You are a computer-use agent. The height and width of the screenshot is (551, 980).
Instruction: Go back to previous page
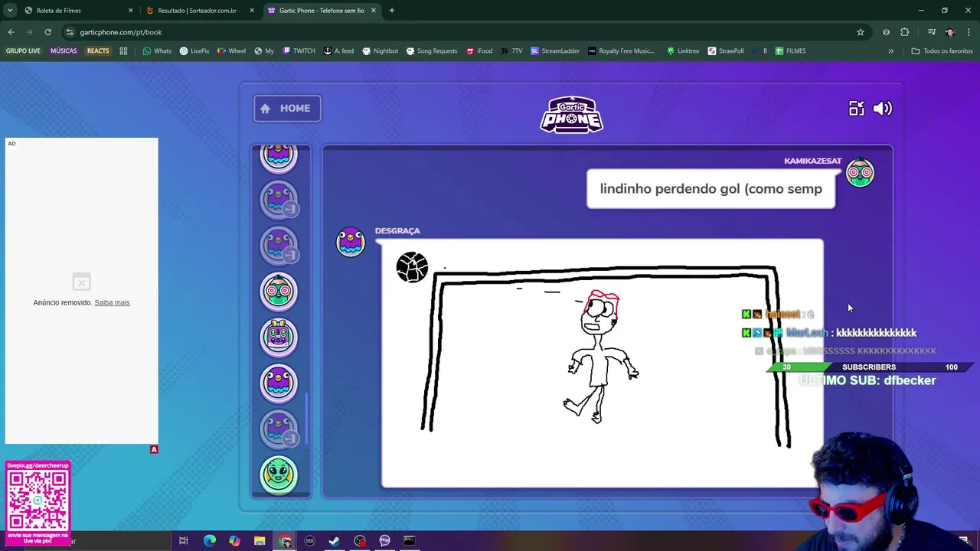(11, 32)
